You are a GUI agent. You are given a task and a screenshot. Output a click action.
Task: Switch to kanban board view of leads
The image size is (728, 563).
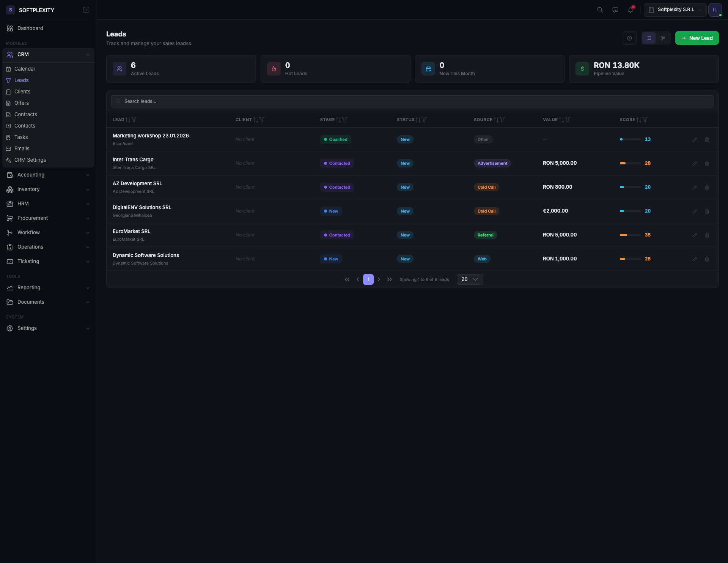point(663,38)
